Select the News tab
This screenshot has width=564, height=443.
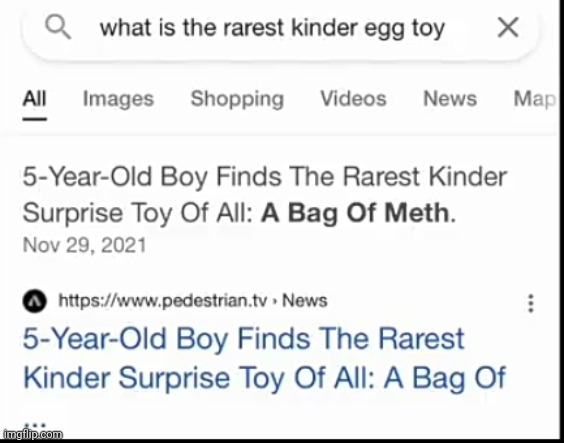tap(450, 99)
